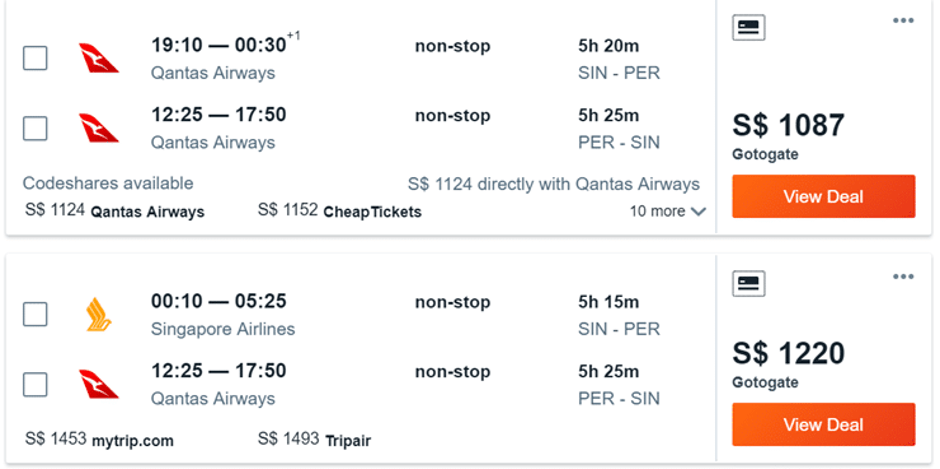Choose the S$ 1493 Tripair offer
Image resolution: width=940 pixels, height=469 pixels.
314,440
